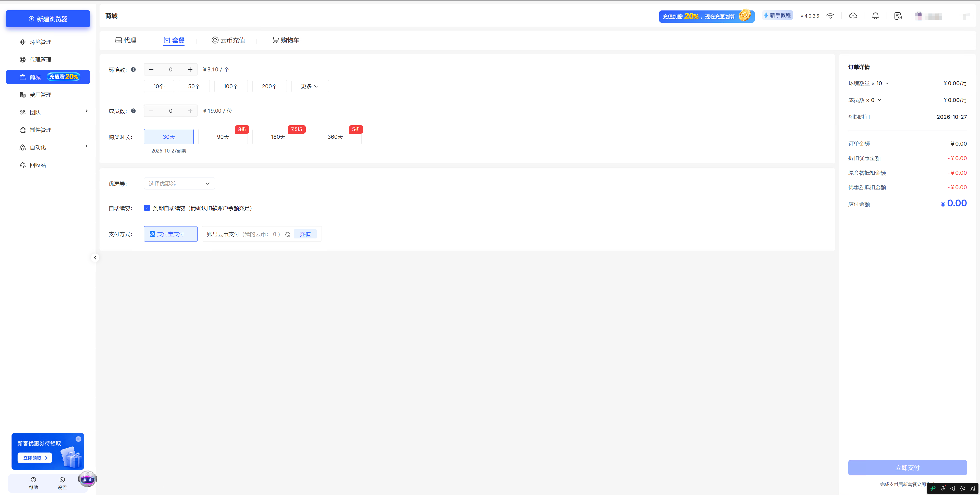The width and height of the screenshot is (980, 495).
Task: Click the cloud upload icon in header
Action: (853, 16)
